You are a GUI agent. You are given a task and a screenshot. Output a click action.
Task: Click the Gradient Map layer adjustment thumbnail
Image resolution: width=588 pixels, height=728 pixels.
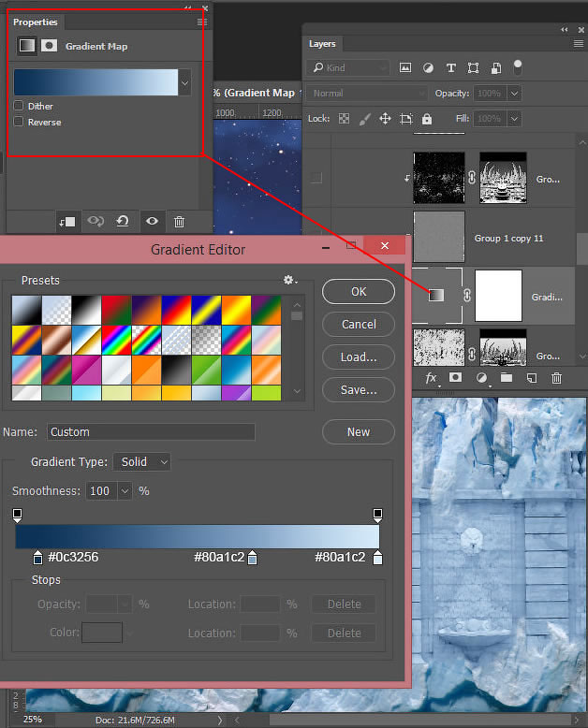click(x=436, y=296)
